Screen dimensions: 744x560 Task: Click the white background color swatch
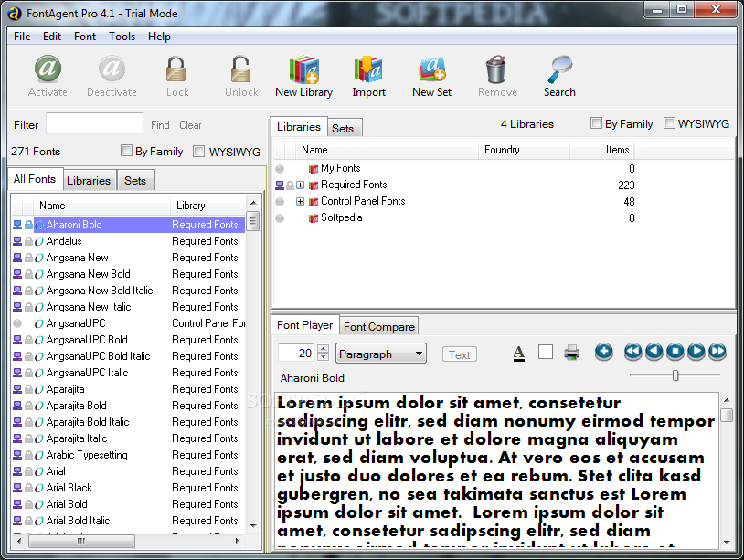coord(546,352)
